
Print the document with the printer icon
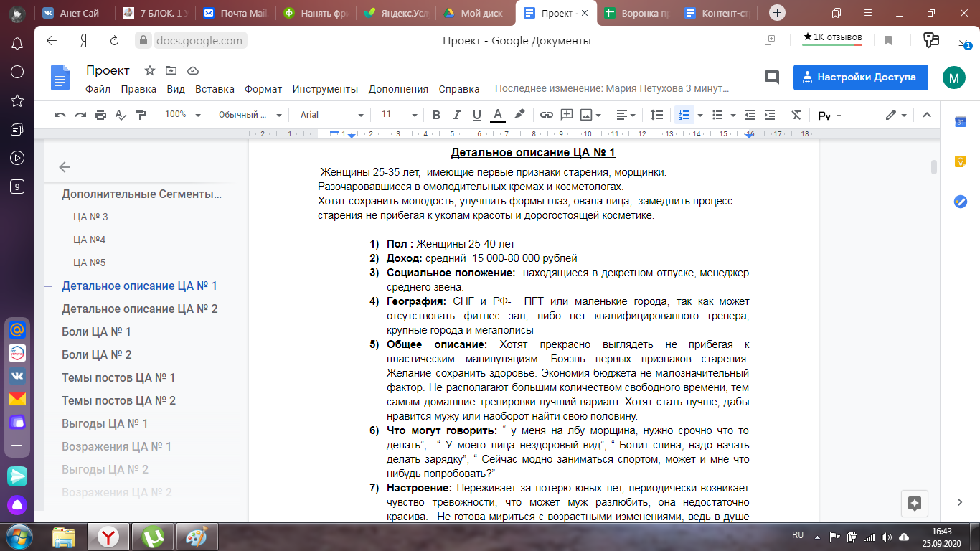[100, 115]
